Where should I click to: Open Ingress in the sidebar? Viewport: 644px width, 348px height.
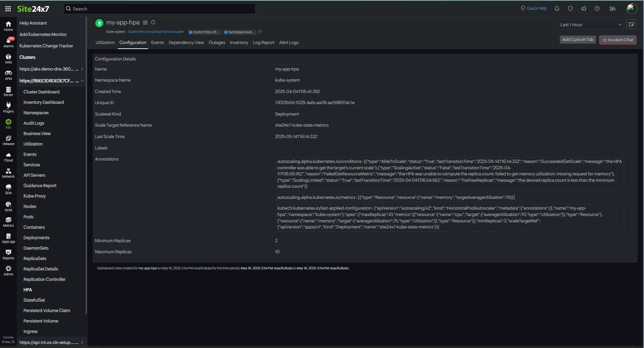pos(31,331)
